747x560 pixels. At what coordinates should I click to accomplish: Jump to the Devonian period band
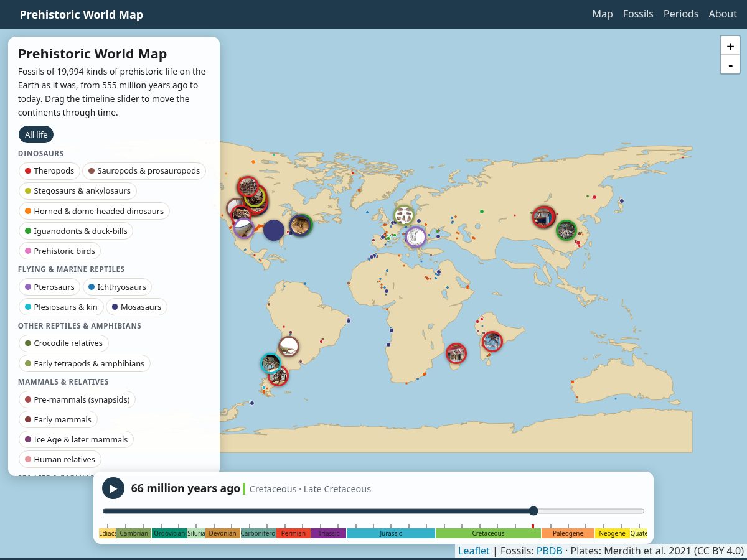click(223, 533)
